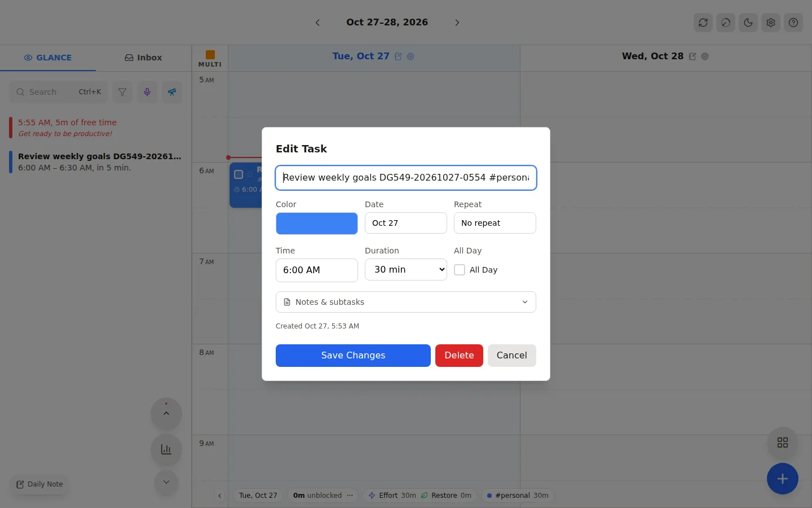Click the task title input field
The image size is (812, 508).
click(406, 178)
